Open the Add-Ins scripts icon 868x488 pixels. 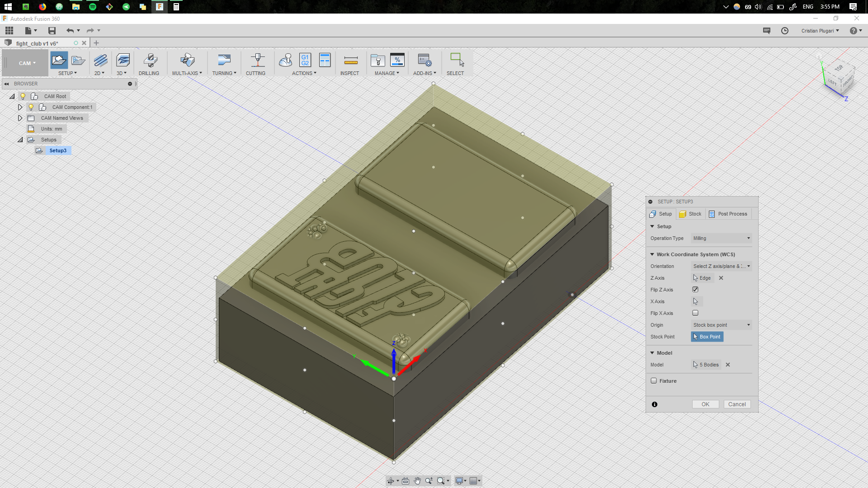click(425, 60)
